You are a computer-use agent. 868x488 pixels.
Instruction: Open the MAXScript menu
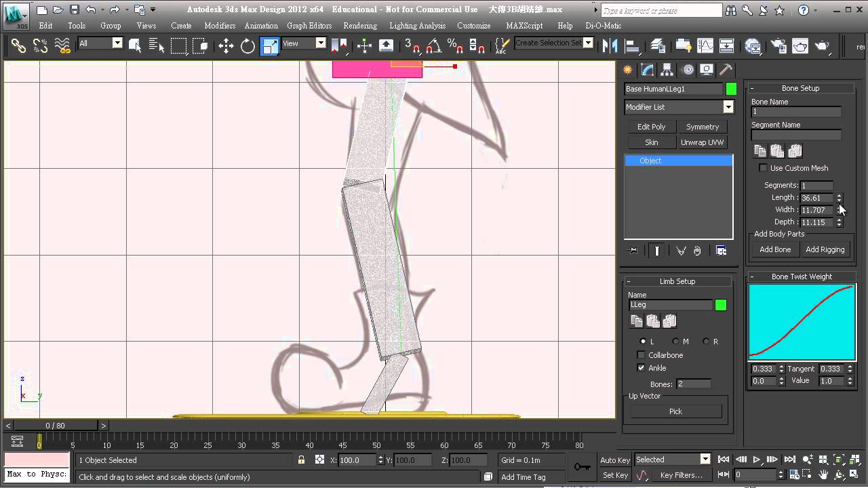[524, 26]
